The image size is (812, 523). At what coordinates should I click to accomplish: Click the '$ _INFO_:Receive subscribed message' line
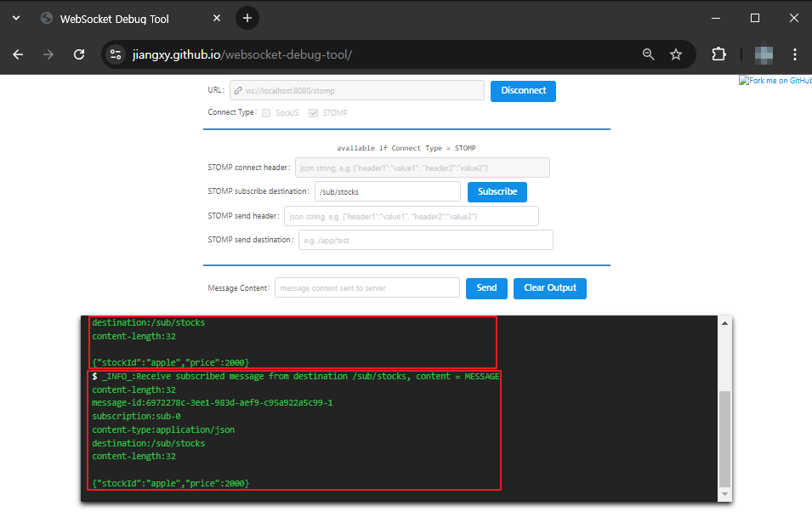[296, 377]
